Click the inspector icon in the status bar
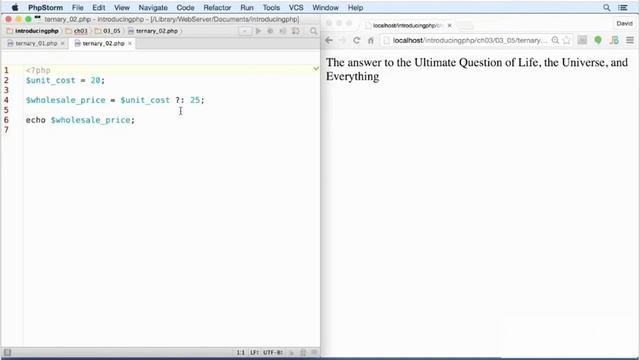Screen dimensions: 640x360 tap(303, 352)
